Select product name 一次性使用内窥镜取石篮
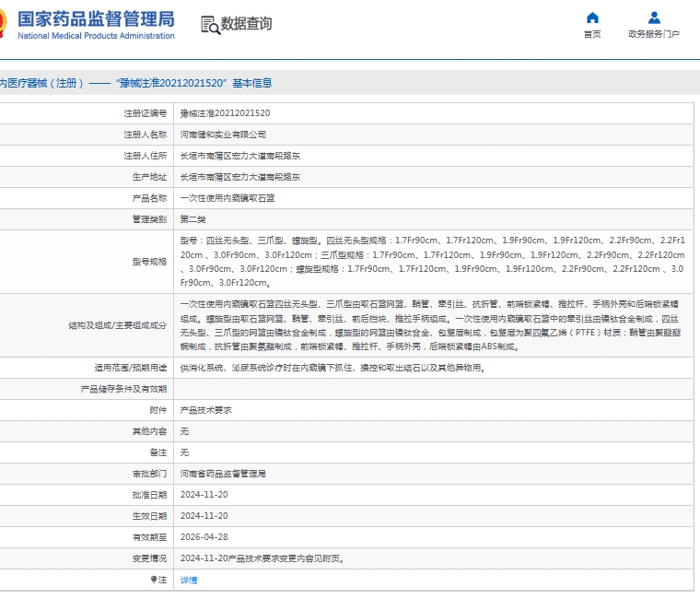Viewport: 700px width, 599px height. 227,198
